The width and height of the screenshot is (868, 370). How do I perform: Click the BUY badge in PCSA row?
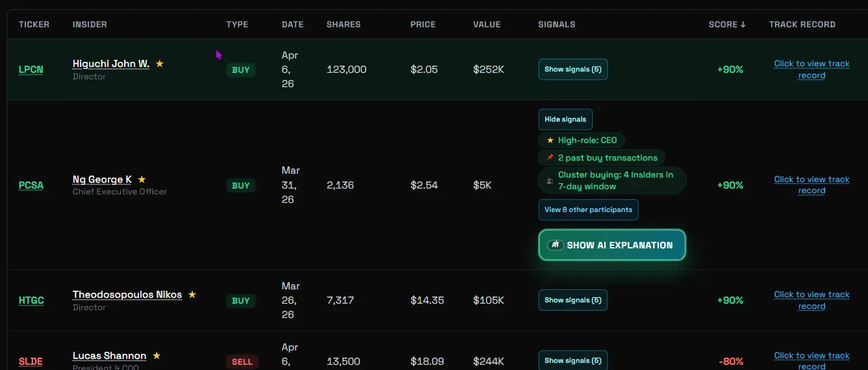tap(241, 185)
